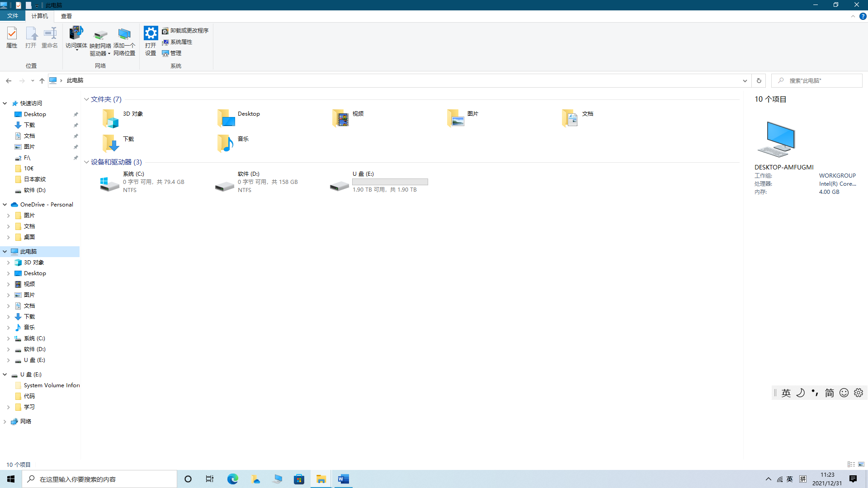Open the File (文件) menu tab

(13, 16)
